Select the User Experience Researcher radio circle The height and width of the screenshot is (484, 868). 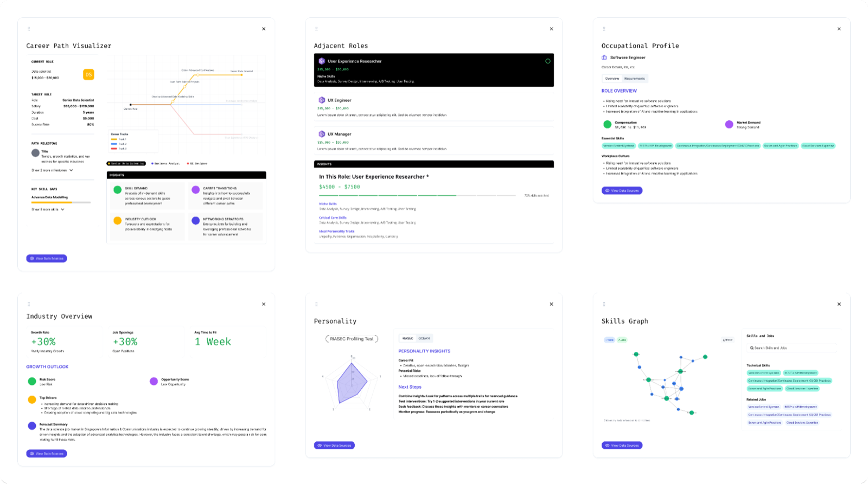548,61
